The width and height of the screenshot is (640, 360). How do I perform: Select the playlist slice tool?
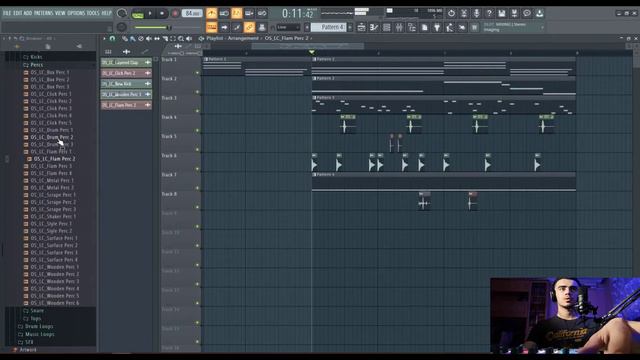(x=165, y=38)
